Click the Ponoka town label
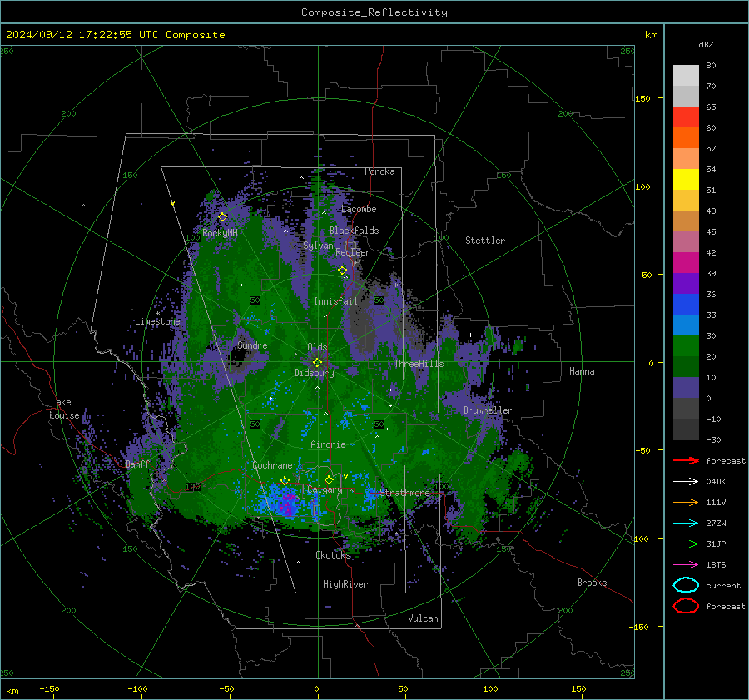 pyautogui.click(x=379, y=171)
